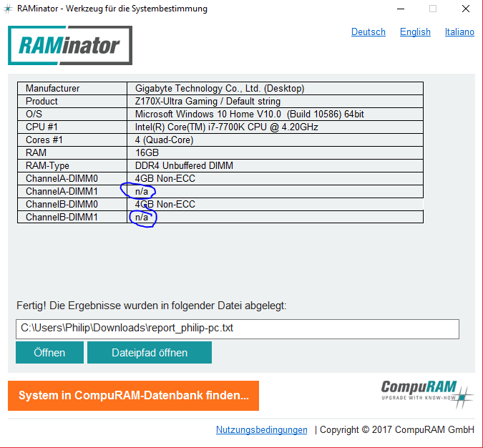Select the RAM label cell
Image resolution: width=483 pixels, height=448 pixels.
point(72,153)
